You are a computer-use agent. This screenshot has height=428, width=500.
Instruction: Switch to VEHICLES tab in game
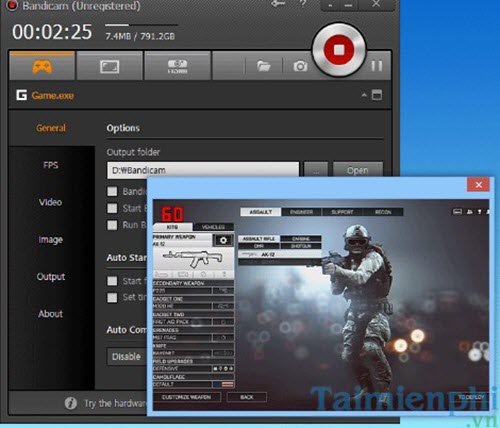tap(214, 227)
